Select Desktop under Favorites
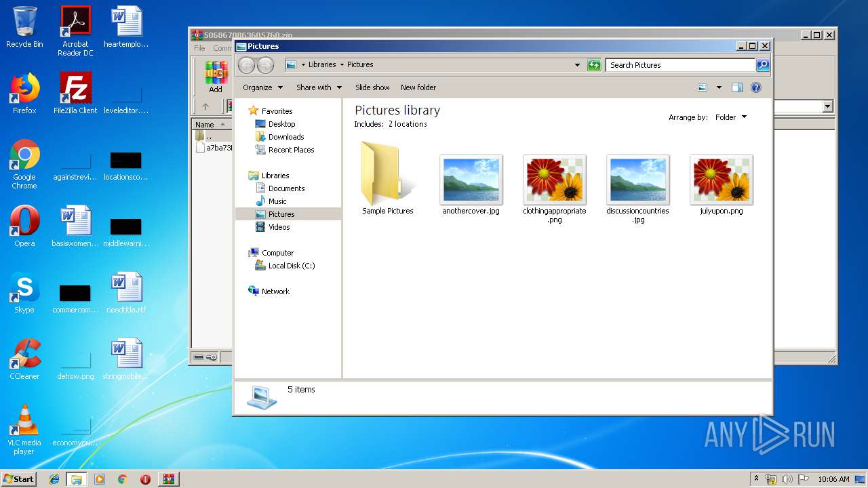The width and height of the screenshot is (868, 488). tap(281, 124)
